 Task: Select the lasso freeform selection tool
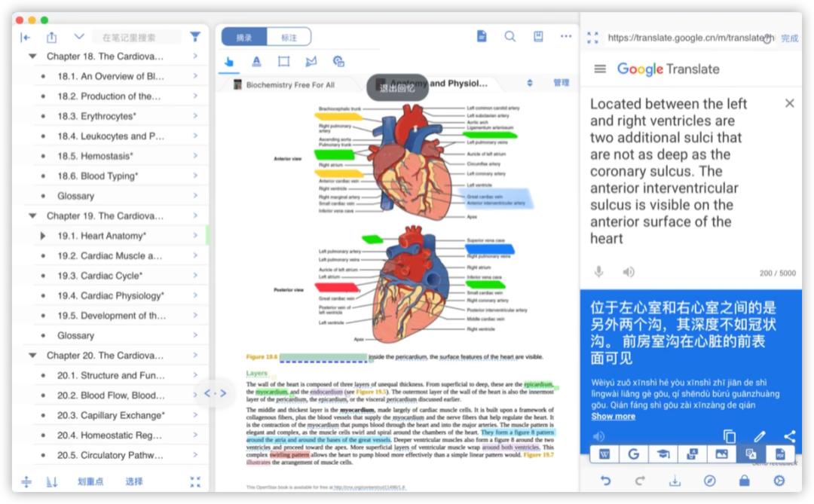pos(311,62)
